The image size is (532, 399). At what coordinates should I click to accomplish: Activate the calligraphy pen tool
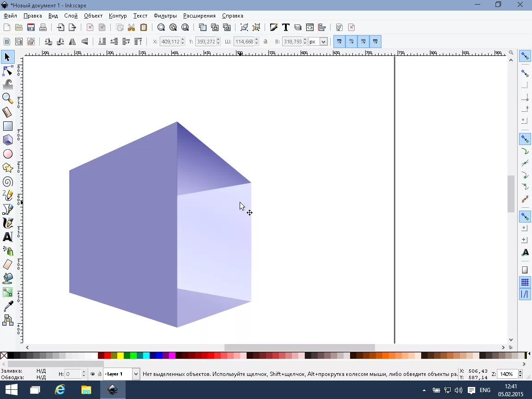coord(8,223)
